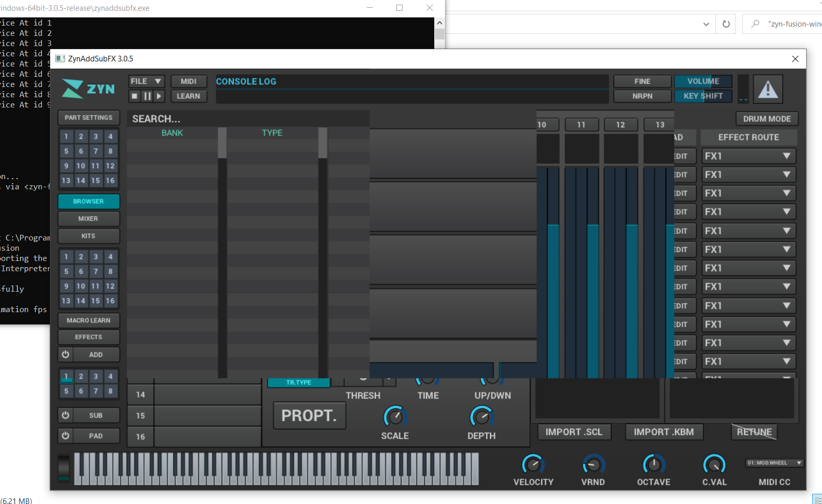The height and width of the screenshot is (504, 822).
Task: Click the refresh icon in the Explorer window
Action: [x=726, y=24]
